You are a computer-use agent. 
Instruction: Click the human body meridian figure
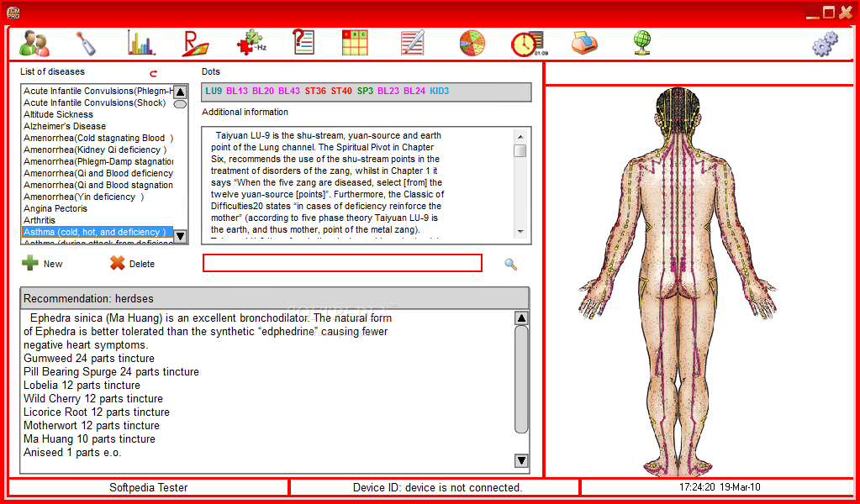[678, 282]
